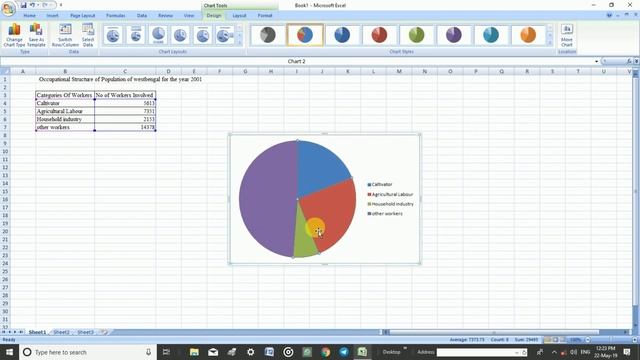640x360 pixels.
Task: Insert a new worksheet tab
Action: (105, 332)
